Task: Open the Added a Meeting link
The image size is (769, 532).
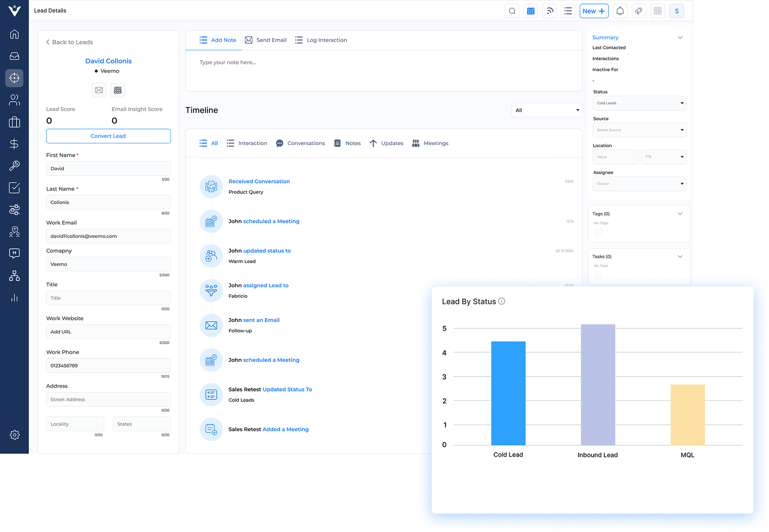Action: [285, 429]
